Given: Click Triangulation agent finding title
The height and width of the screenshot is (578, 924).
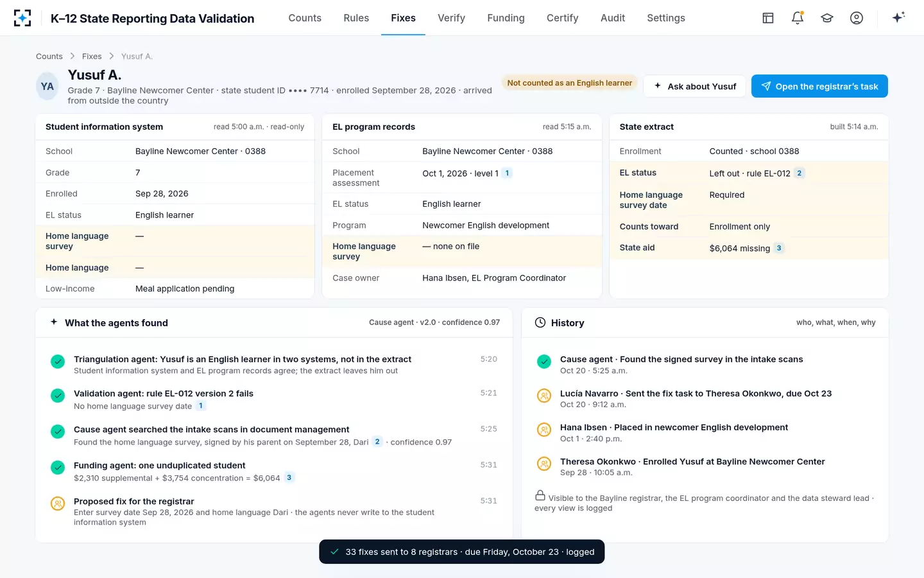Looking at the screenshot, I should coord(243,359).
